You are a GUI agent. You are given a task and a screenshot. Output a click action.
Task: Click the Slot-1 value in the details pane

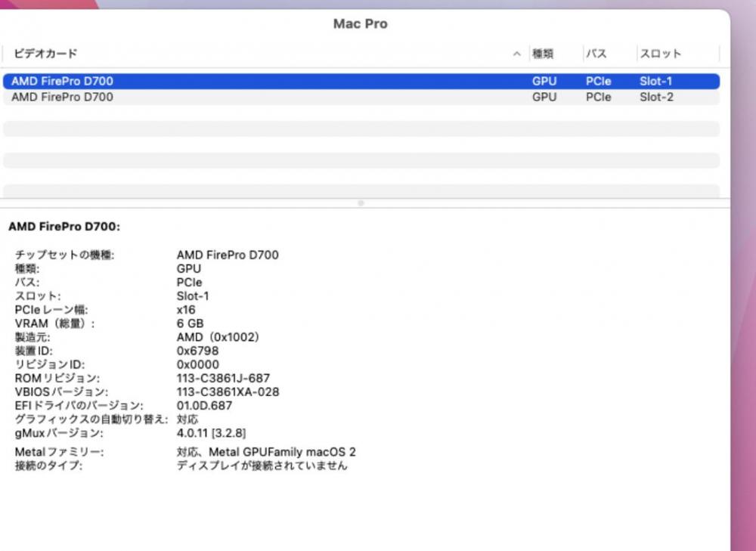click(x=192, y=296)
